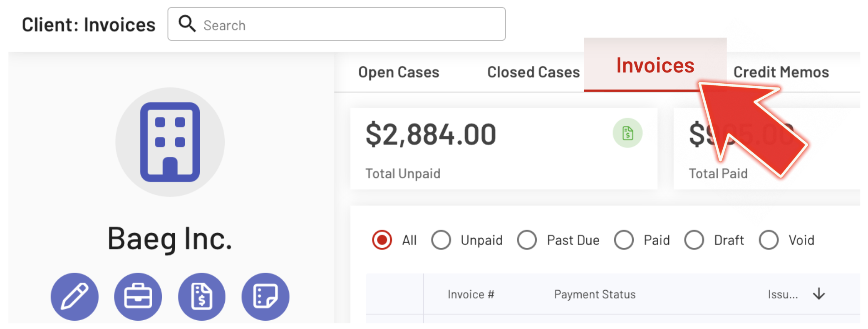Click the pencil edit client button
This screenshot has height=329, width=868.
[74, 297]
